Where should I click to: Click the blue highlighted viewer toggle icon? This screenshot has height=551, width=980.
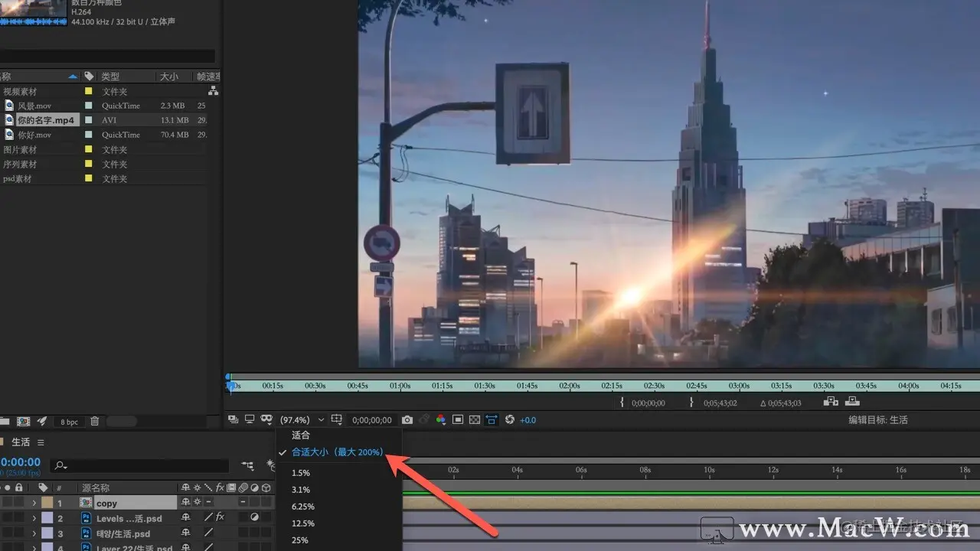pos(492,419)
